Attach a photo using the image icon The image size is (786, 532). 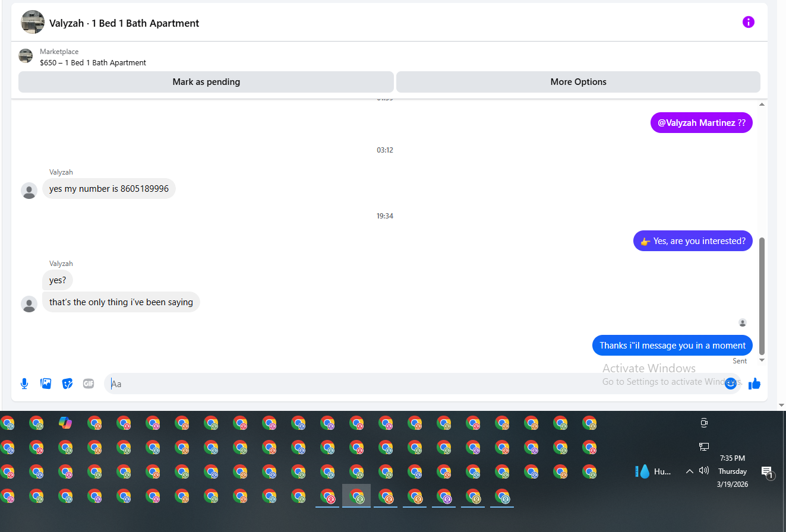(x=46, y=384)
